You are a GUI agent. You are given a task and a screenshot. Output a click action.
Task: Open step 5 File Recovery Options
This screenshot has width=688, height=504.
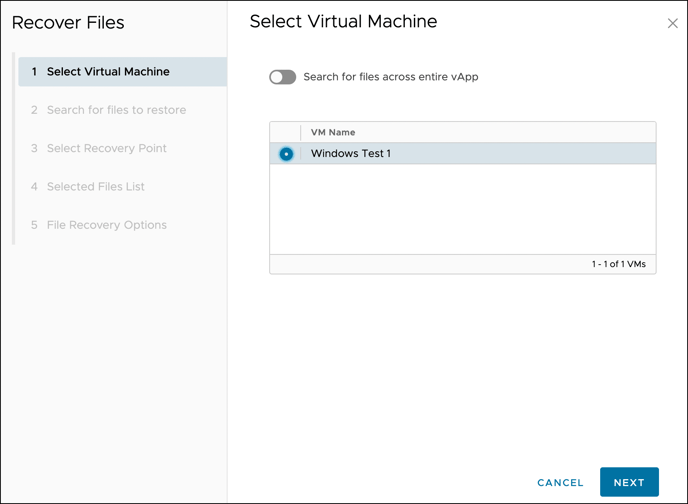pos(99,225)
